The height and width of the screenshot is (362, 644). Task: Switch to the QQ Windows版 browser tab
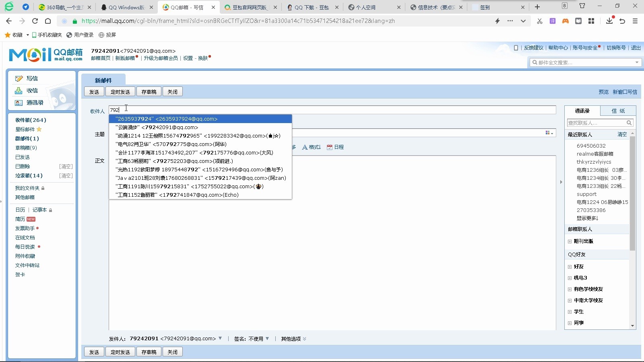coord(126,7)
